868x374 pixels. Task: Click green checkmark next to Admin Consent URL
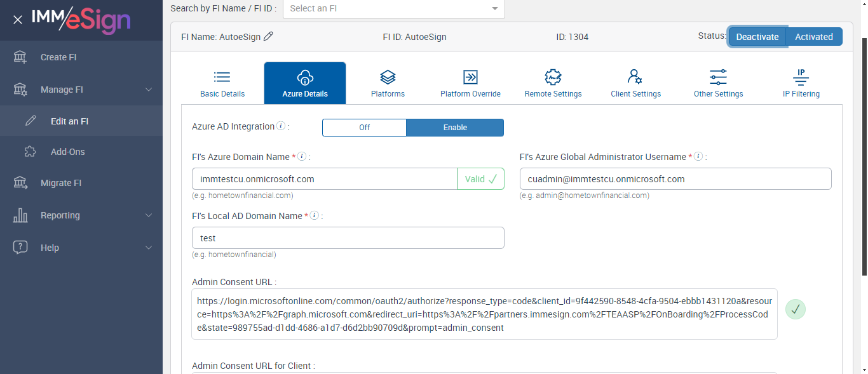796,309
